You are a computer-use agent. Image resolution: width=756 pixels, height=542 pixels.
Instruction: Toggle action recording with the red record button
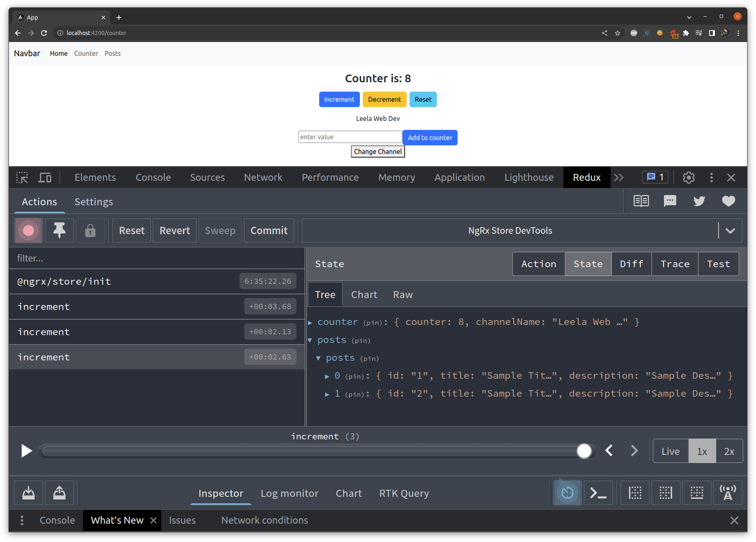pos(28,230)
